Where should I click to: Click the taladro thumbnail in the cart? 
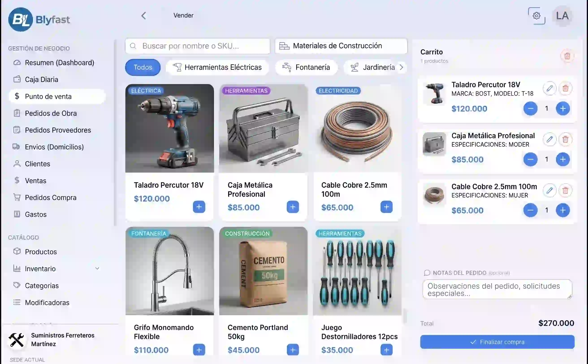pyautogui.click(x=435, y=93)
